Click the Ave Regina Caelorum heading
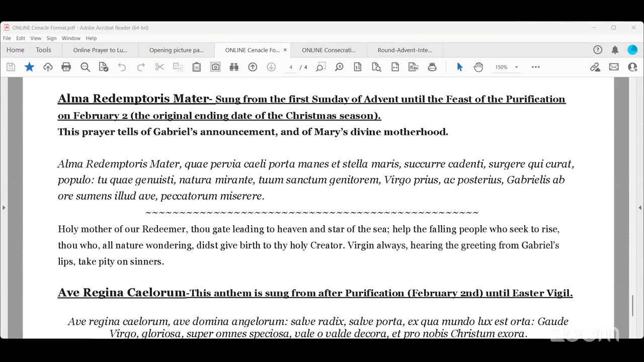Screen dimensions: 644x362 pos(122,293)
